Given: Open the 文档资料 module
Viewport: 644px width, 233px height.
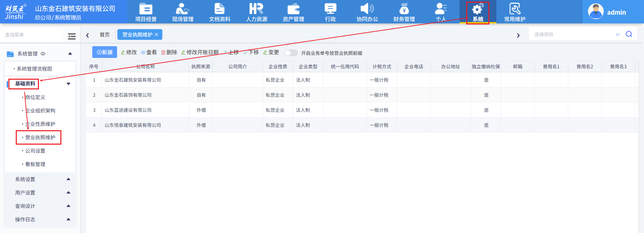Looking at the screenshot, I should tap(219, 12).
